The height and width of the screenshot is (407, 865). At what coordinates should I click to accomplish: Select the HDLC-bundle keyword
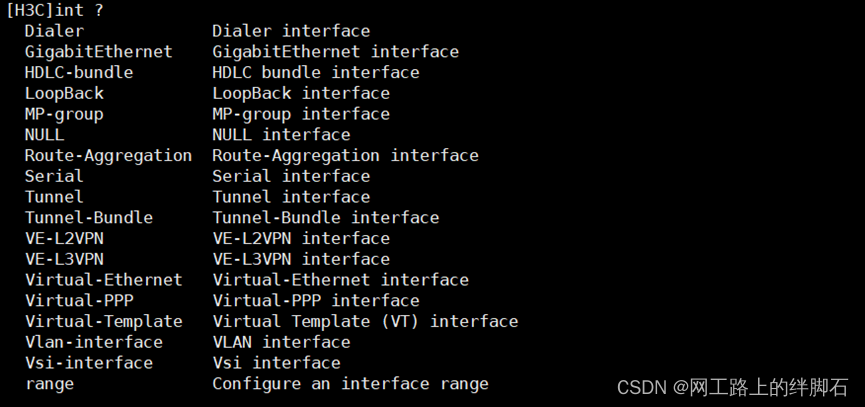(79, 73)
